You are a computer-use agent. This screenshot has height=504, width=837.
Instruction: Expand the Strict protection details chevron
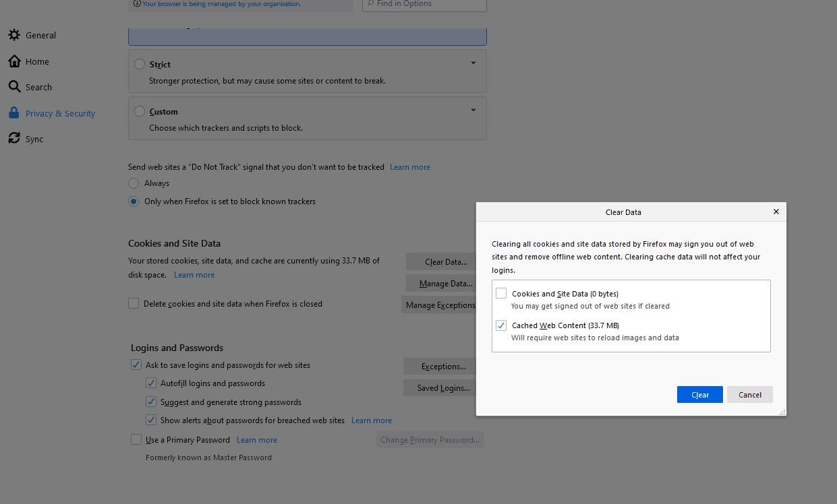tap(473, 63)
